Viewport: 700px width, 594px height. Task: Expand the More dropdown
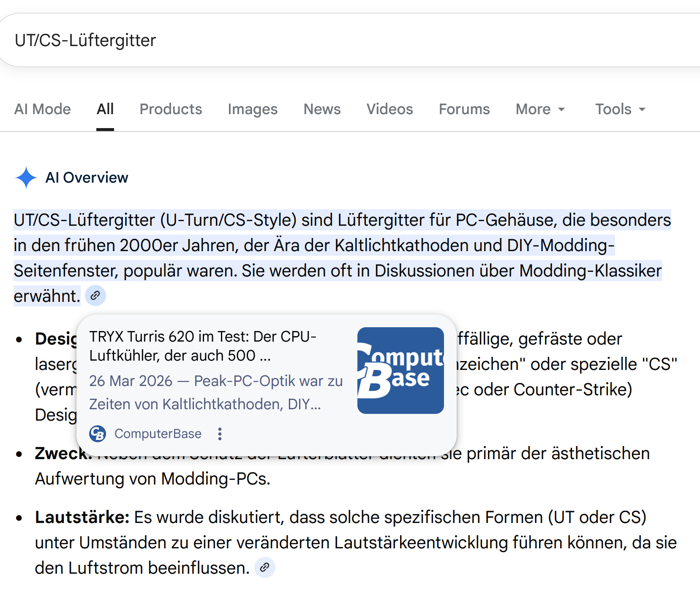(x=540, y=109)
